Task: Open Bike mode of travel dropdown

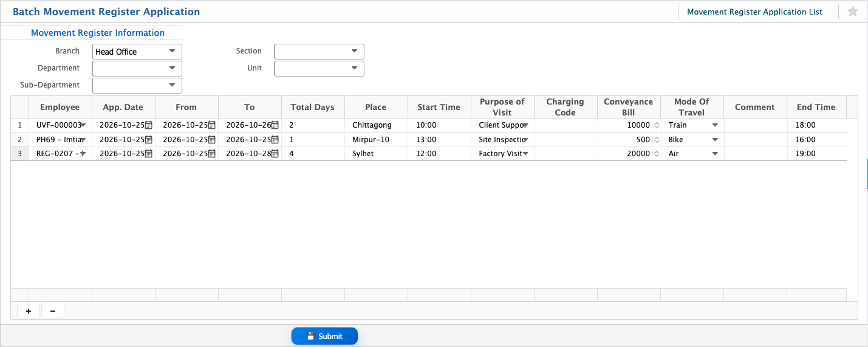Action: (x=715, y=139)
